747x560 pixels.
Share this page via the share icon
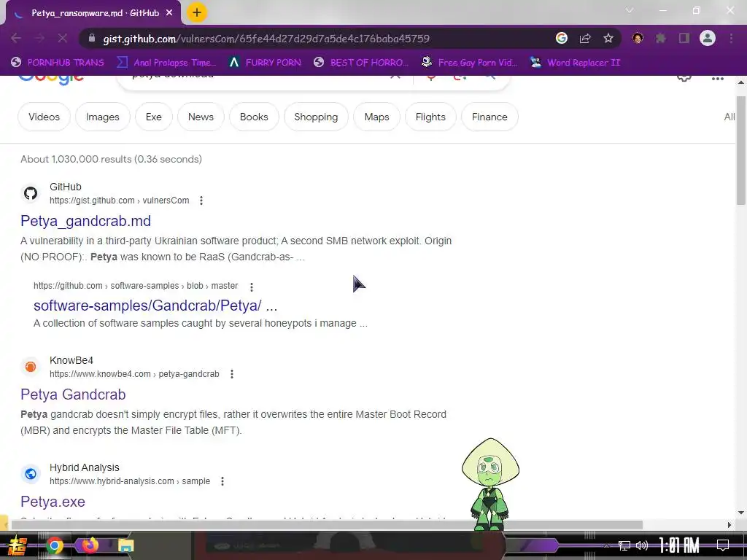(x=585, y=38)
